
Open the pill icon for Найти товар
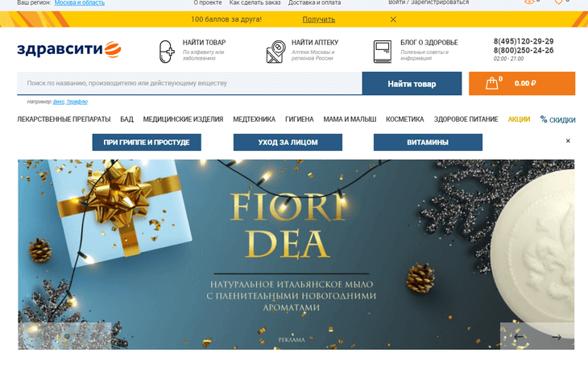[x=167, y=52]
